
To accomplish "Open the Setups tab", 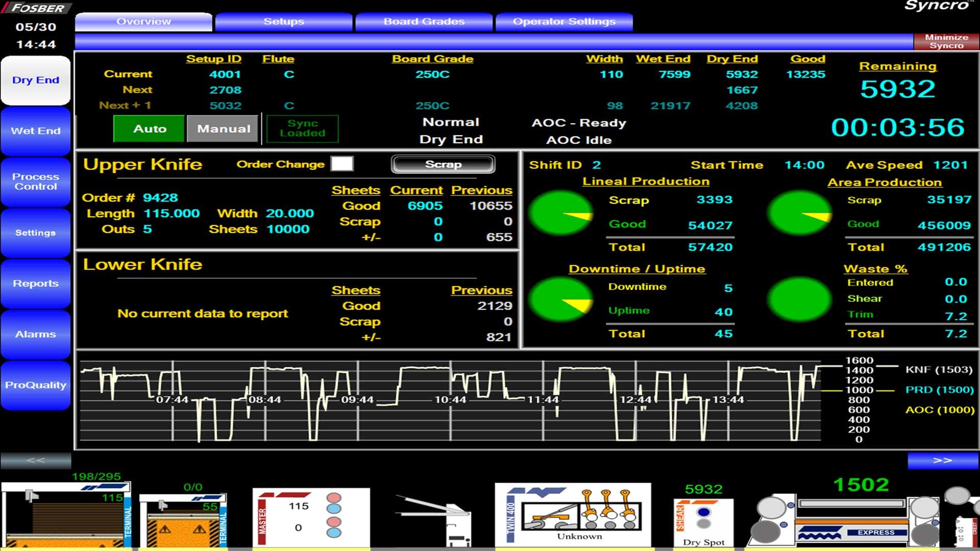I will (x=284, y=22).
